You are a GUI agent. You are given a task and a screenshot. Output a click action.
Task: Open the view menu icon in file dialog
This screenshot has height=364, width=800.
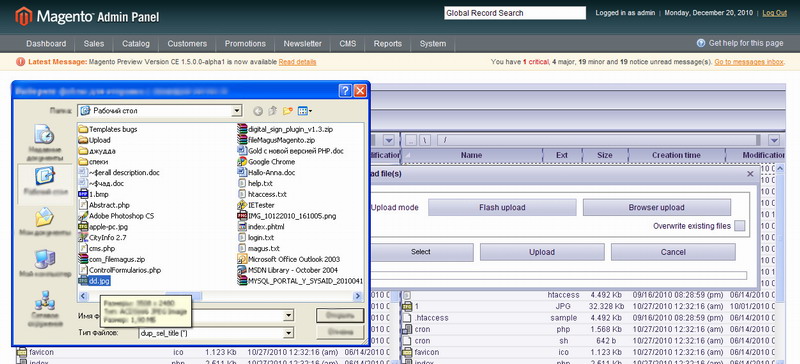[x=305, y=110]
